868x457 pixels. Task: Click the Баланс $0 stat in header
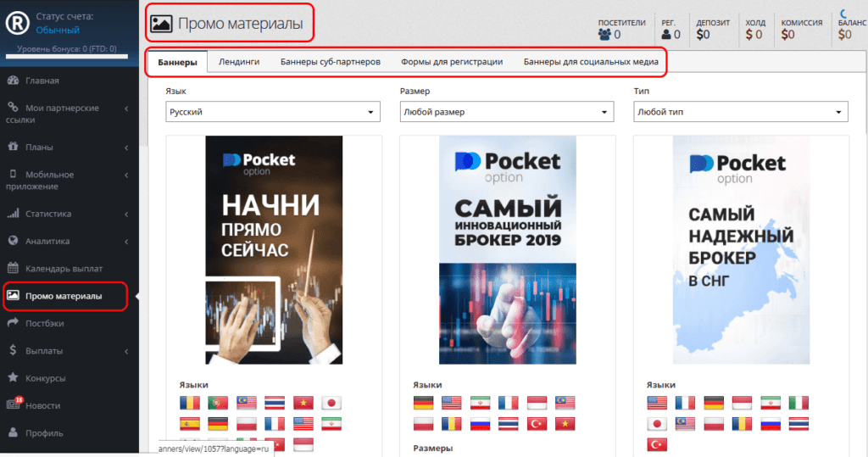pos(852,30)
